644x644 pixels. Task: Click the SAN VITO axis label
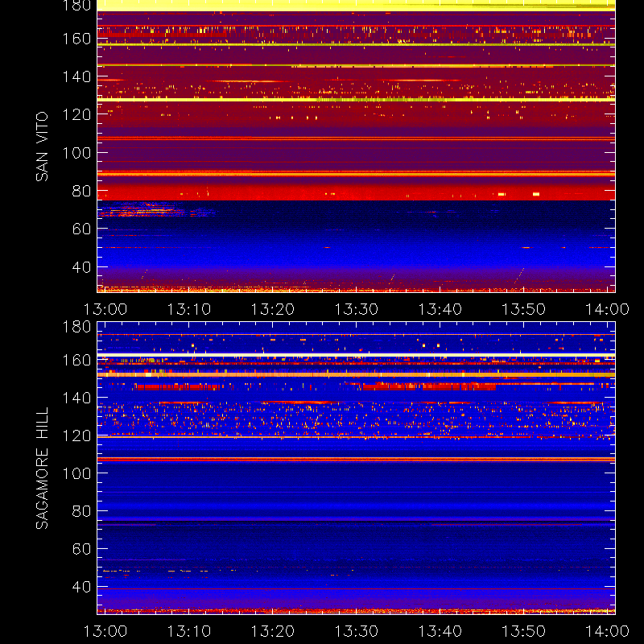click(x=42, y=147)
